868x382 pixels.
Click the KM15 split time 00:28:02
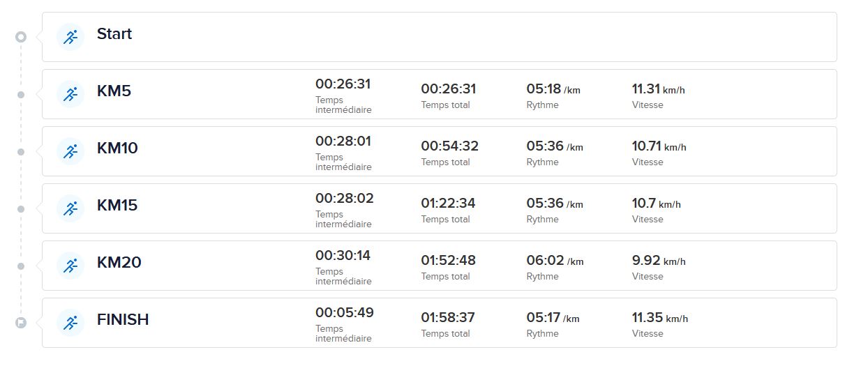(344, 199)
